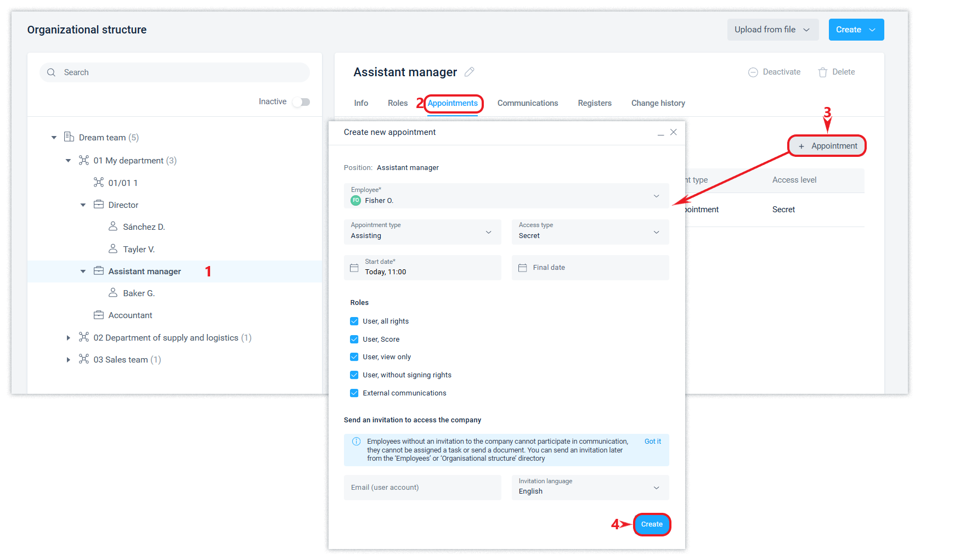Click the Create button in the dialog
The width and height of the screenshot is (977, 560).
(x=652, y=524)
